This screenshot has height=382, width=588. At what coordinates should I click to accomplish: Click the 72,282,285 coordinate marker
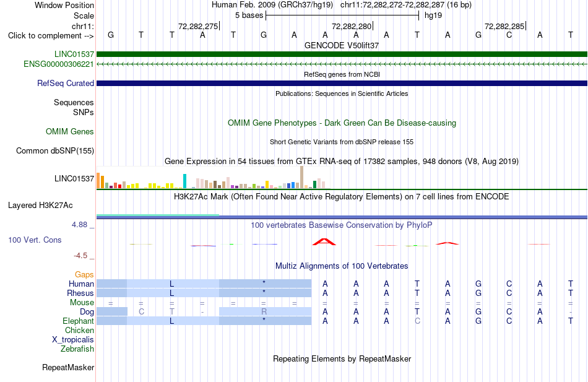click(504, 26)
